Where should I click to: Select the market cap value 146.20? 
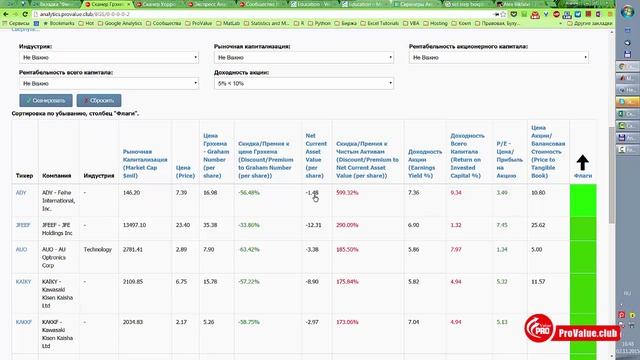[x=131, y=193]
